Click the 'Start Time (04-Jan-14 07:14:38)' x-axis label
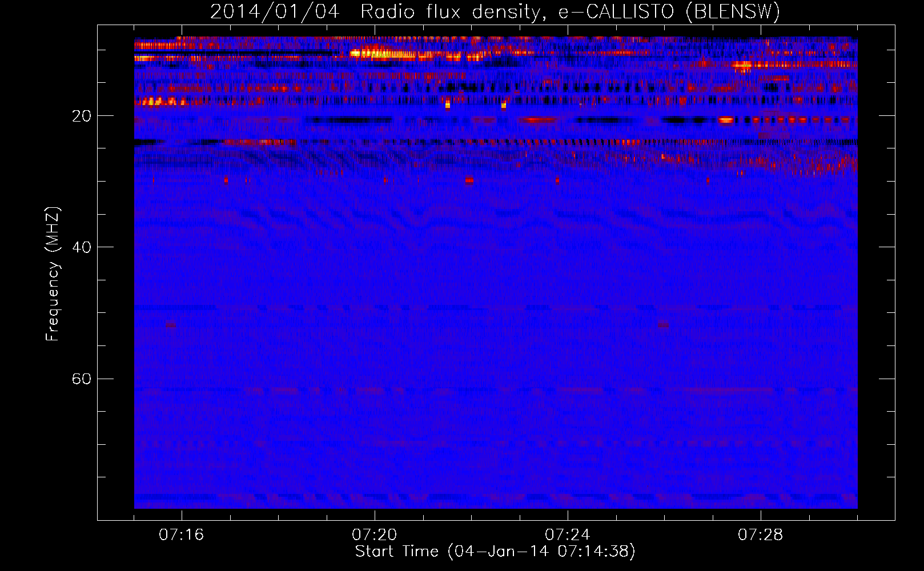 [x=495, y=552]
